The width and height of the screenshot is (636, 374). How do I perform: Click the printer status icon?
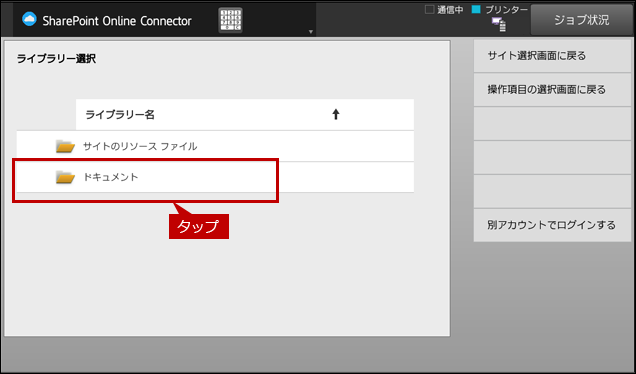pos(498,24)
